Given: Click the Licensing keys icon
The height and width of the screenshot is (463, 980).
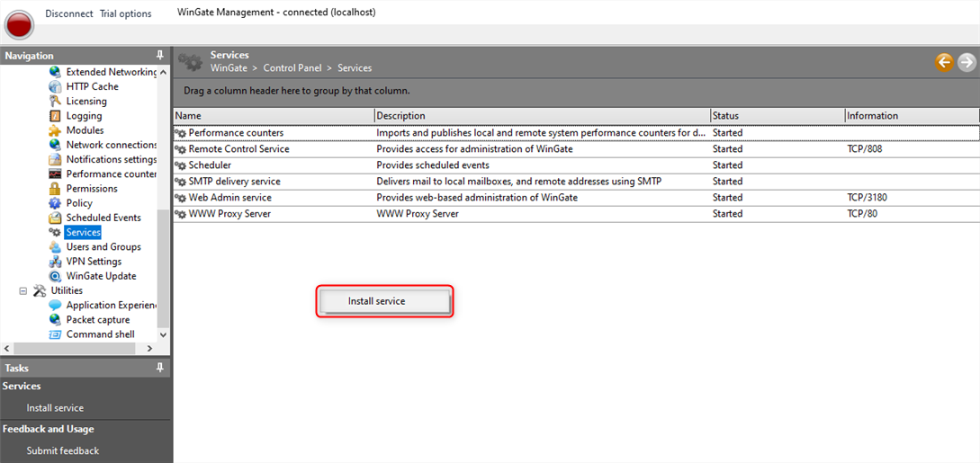Looking at the screenshot, I should [x=55, y=101].
